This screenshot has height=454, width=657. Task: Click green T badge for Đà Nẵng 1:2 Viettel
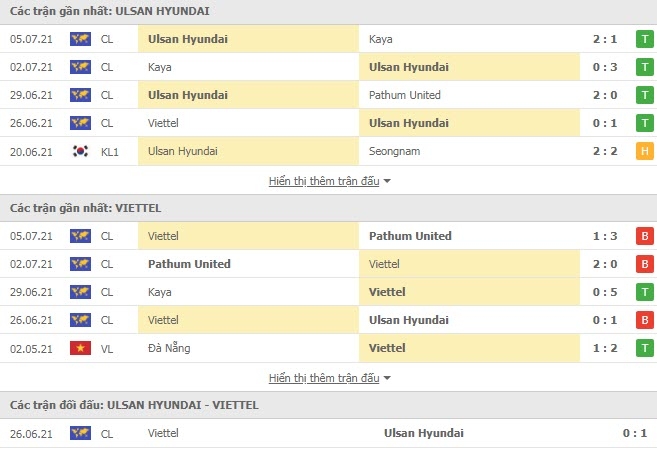tap(644, 348)
